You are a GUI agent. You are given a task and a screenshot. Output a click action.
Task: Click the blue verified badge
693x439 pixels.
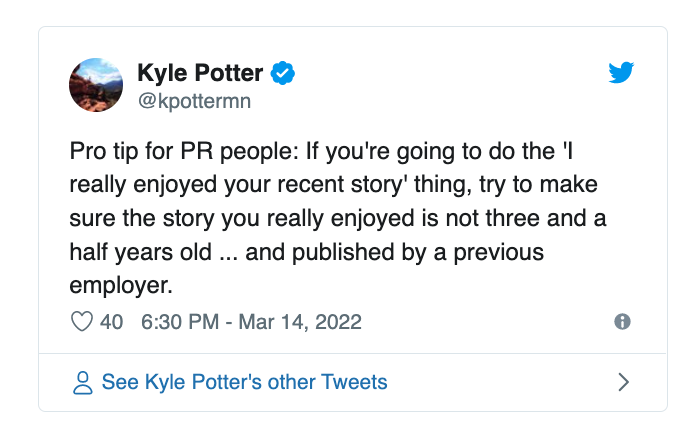point(283,72)
